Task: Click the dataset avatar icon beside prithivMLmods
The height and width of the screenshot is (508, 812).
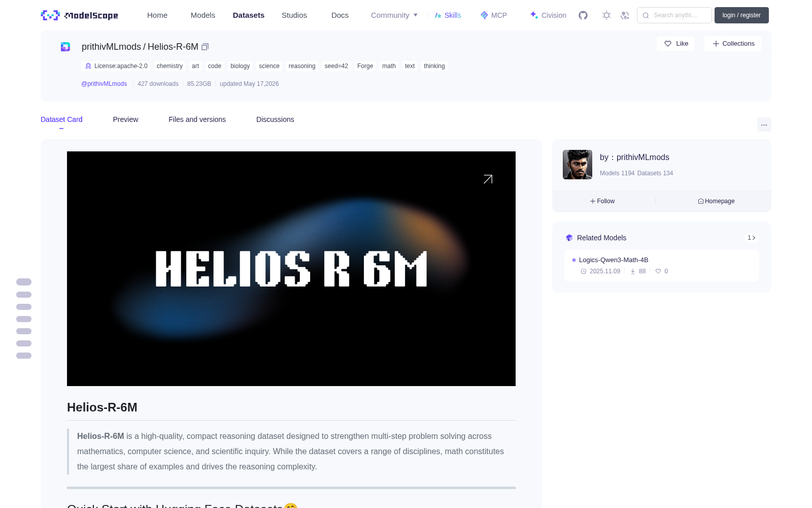Action: [x=65, y=47]
